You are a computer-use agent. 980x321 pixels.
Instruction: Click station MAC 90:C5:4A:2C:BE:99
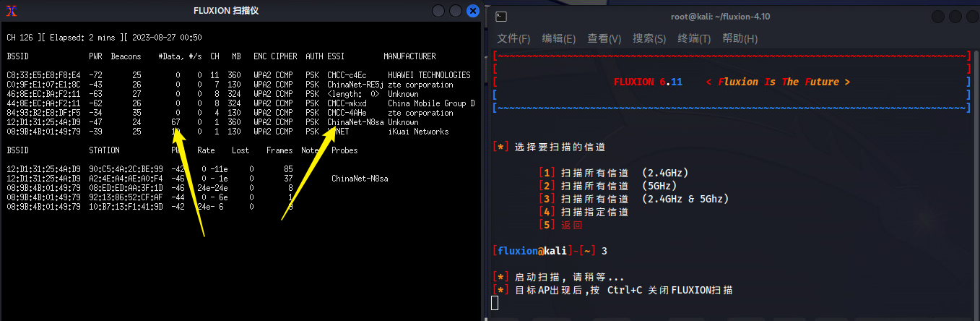pyautogui.click(x=126, y=169)
